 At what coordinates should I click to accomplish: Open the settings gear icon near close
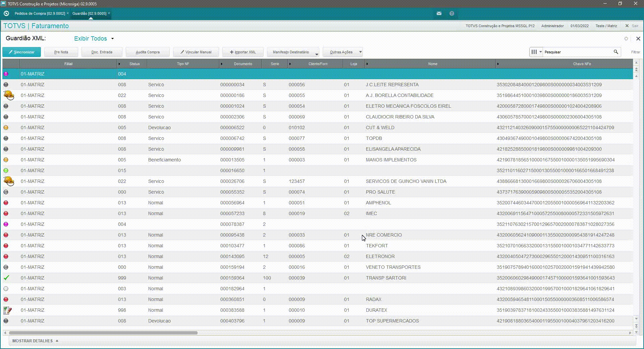click(626, 39)
